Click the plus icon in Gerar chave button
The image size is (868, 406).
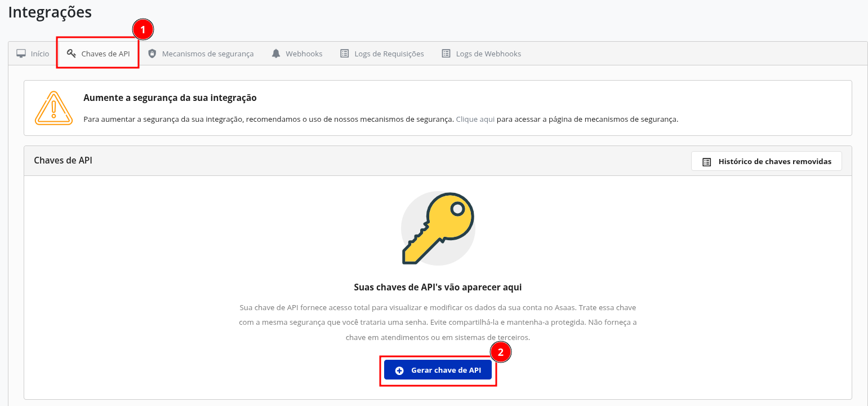tap(399, 370)
